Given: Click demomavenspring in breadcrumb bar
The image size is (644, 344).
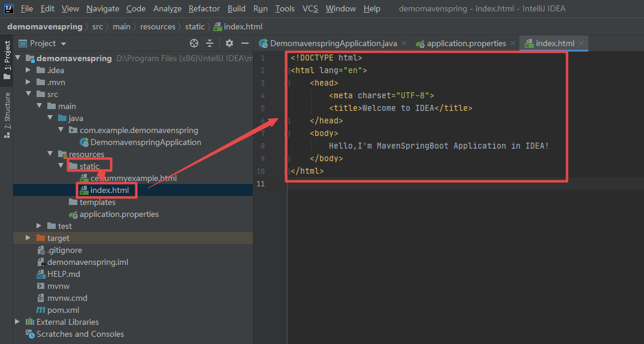Looking at the screenshot, I should tap(45, 27).
